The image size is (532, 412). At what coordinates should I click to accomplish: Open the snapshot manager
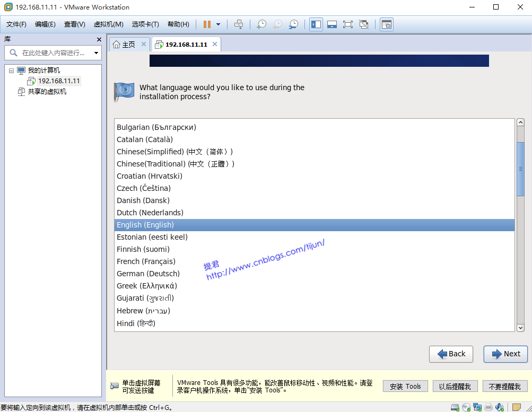pos(293,24)
